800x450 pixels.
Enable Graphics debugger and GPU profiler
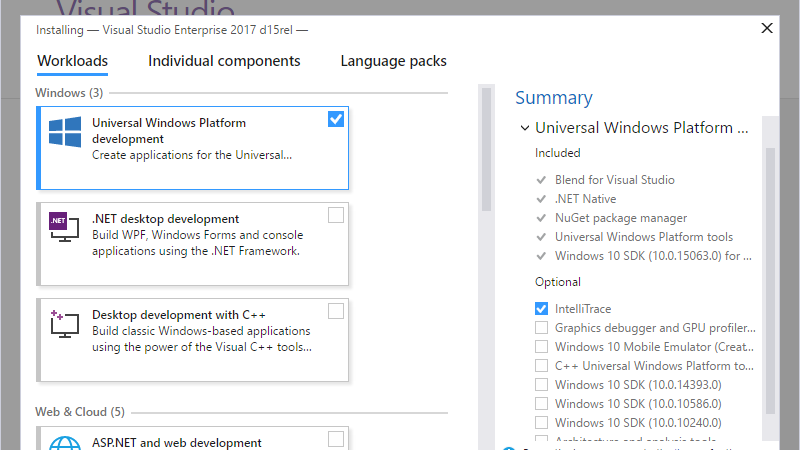(541, 328)
